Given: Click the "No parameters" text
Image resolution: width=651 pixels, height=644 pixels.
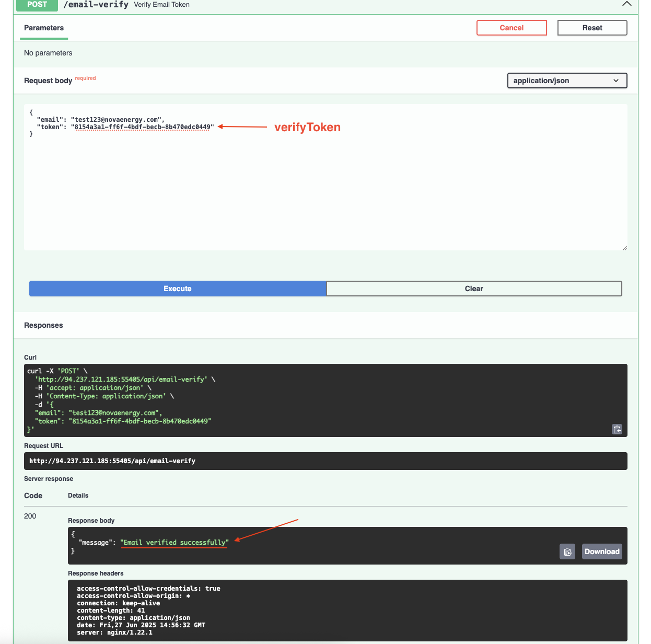Looking at the screenshot, I should 48,53.
